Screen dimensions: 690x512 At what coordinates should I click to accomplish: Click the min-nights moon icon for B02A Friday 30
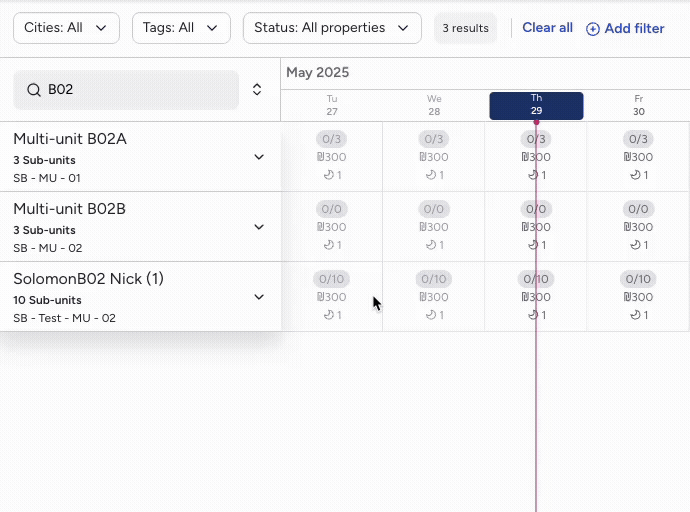(635, 175)
